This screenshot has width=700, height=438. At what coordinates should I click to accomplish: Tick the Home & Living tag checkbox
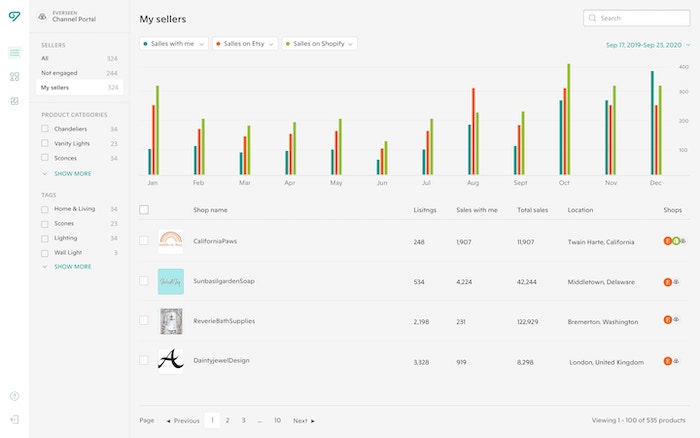tap(45, 209)
